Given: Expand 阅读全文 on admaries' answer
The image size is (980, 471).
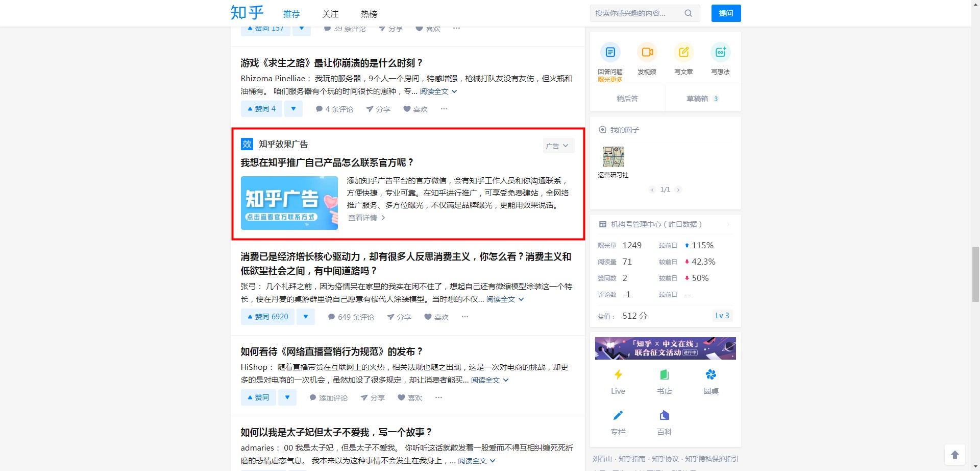Looking at the screenshot, I should 477,461.
